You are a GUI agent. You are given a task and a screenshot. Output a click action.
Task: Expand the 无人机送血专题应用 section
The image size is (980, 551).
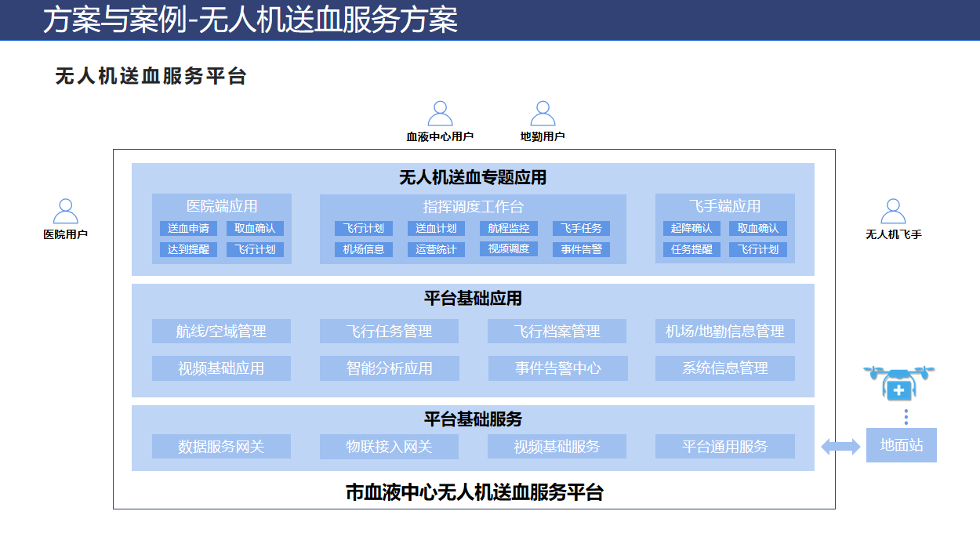coord(474,177)
